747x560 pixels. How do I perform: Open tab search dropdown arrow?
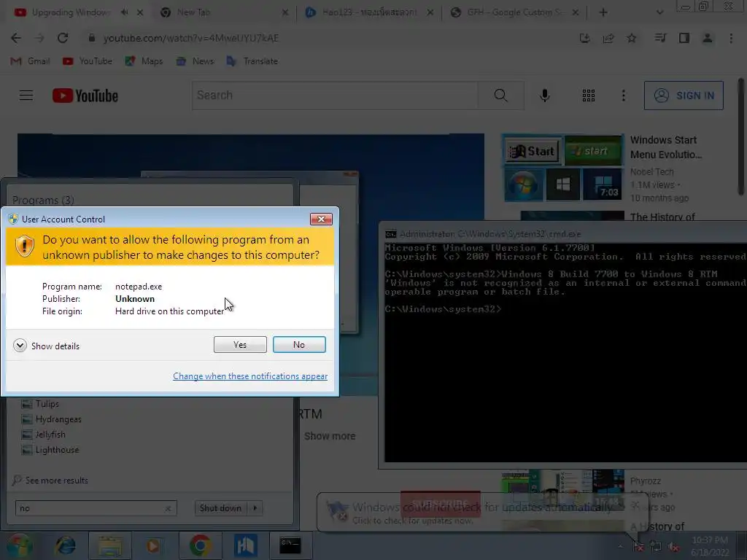tap(659, 12)
